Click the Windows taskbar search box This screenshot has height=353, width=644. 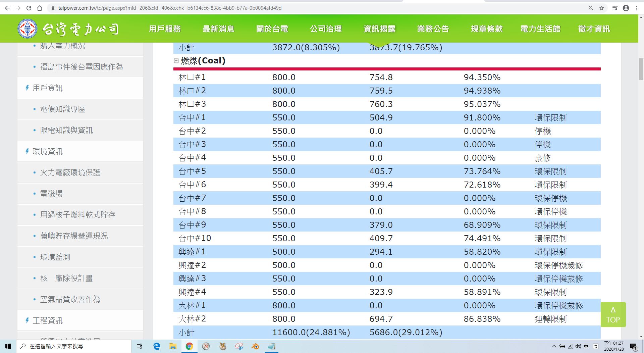tap(74, 346)
